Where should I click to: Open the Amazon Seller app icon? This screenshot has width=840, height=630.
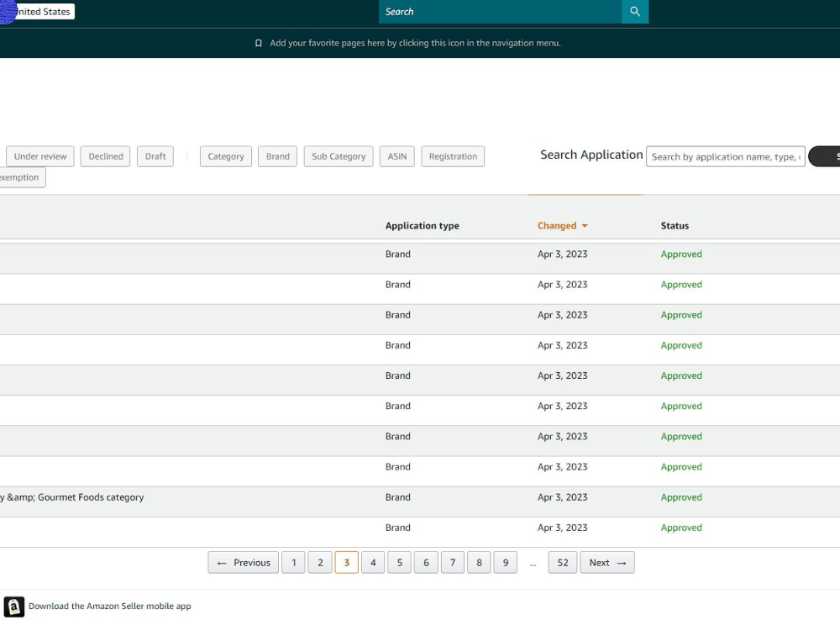(14, 606)
